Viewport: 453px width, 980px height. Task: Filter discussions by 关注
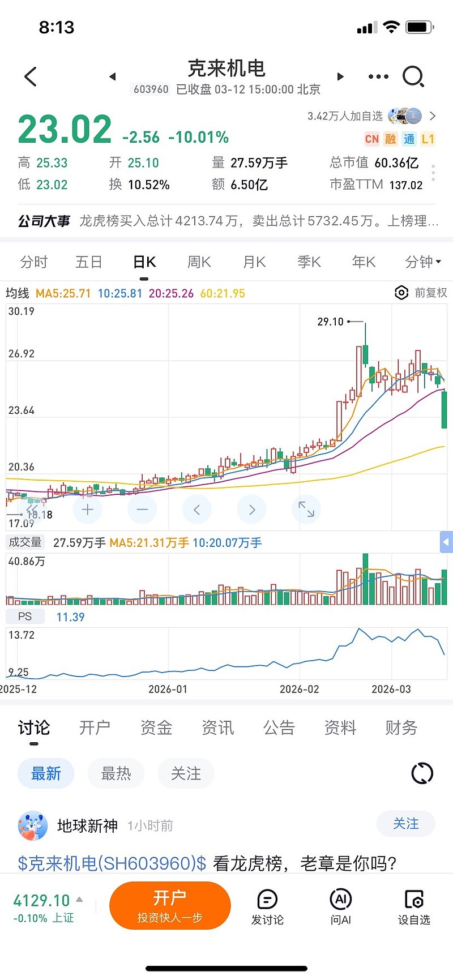(x=186, y=773)
